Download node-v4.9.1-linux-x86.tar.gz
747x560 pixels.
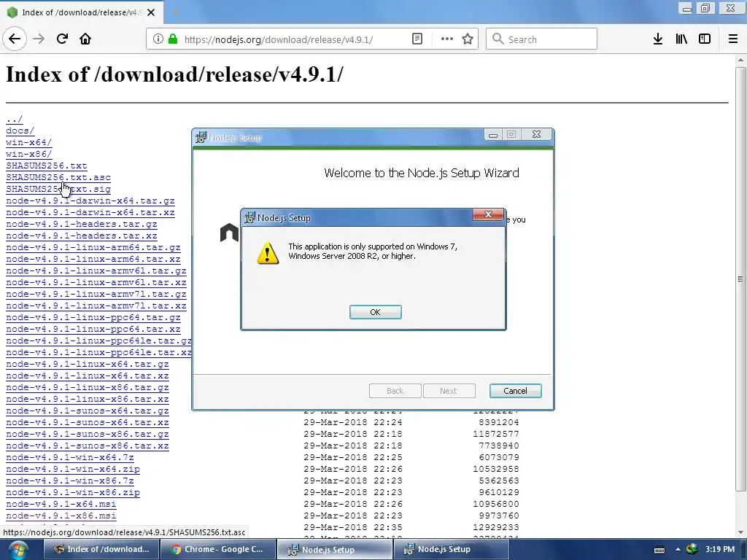click(88, 388)
